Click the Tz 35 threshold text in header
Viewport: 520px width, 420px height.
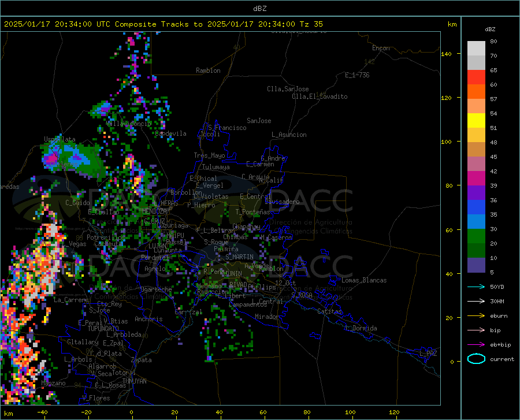(x=311, y=24)
